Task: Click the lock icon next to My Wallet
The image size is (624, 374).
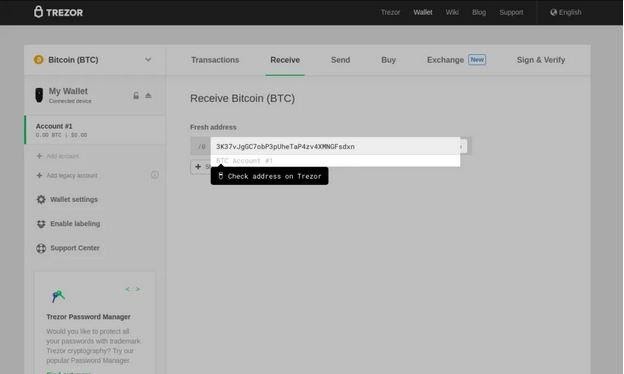Action: click(136, 95)
